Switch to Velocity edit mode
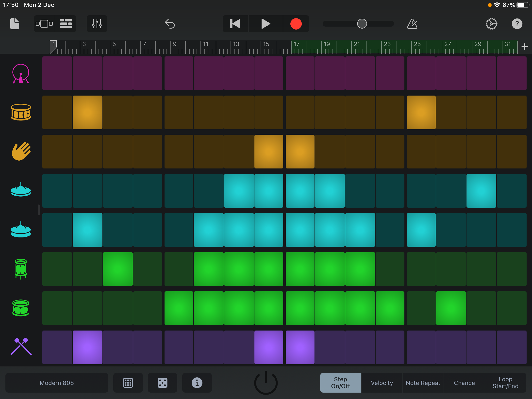Screen dimensions: 532x399 point(382,383)
